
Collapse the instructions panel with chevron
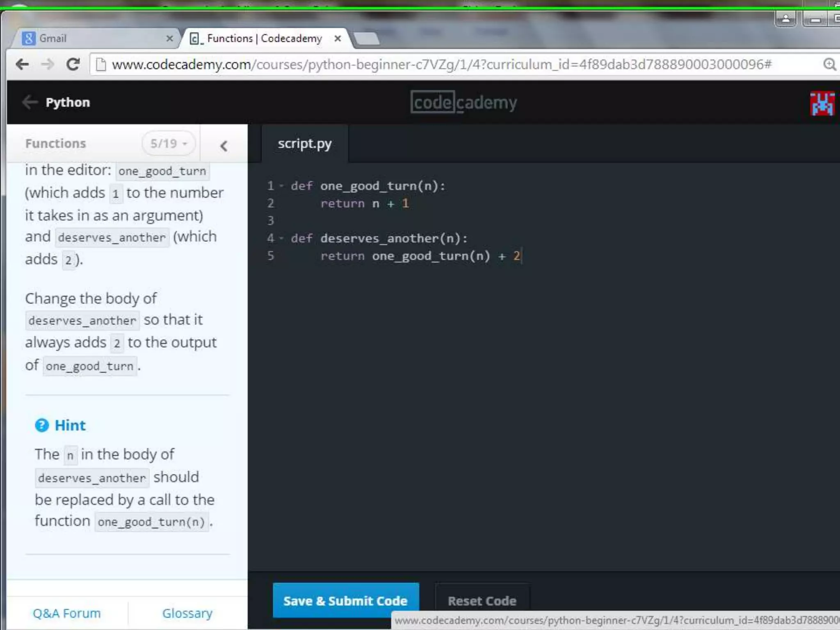pyautogui.click(x=224, y=146)
